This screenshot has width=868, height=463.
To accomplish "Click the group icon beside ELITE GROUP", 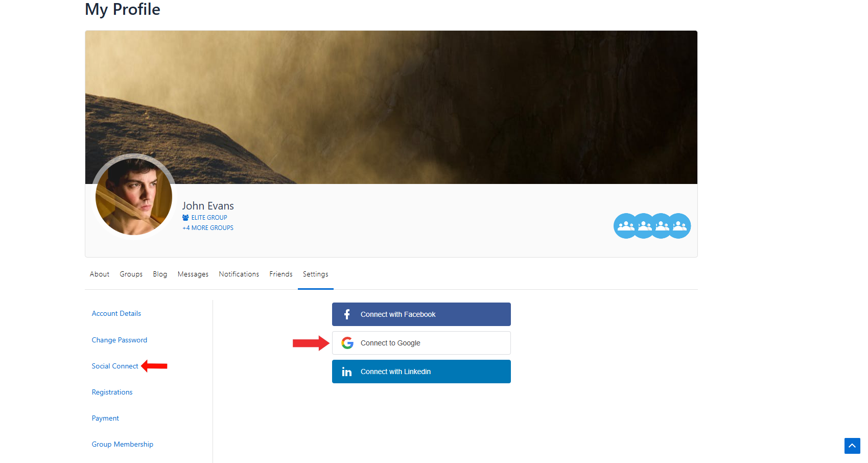I will [185, 218].
